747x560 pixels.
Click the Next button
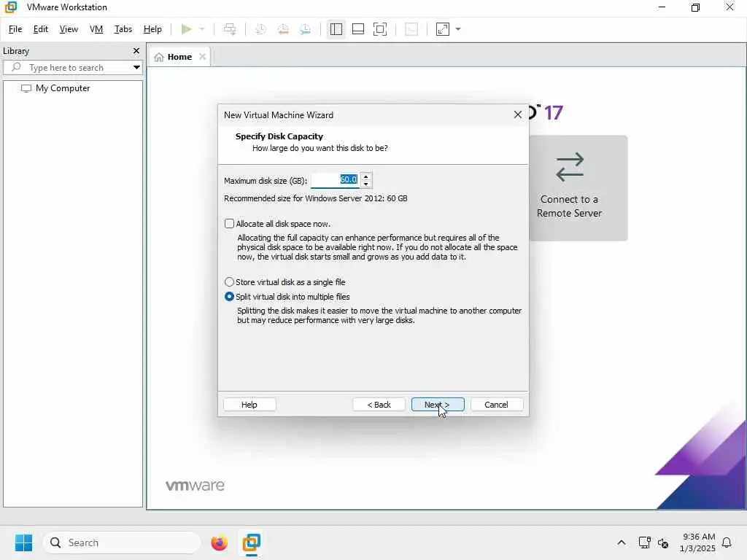[438, 404]
